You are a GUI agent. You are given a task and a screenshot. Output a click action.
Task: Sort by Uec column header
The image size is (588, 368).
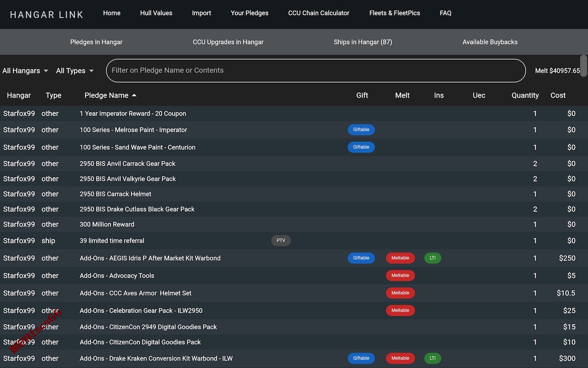(479, 95)
